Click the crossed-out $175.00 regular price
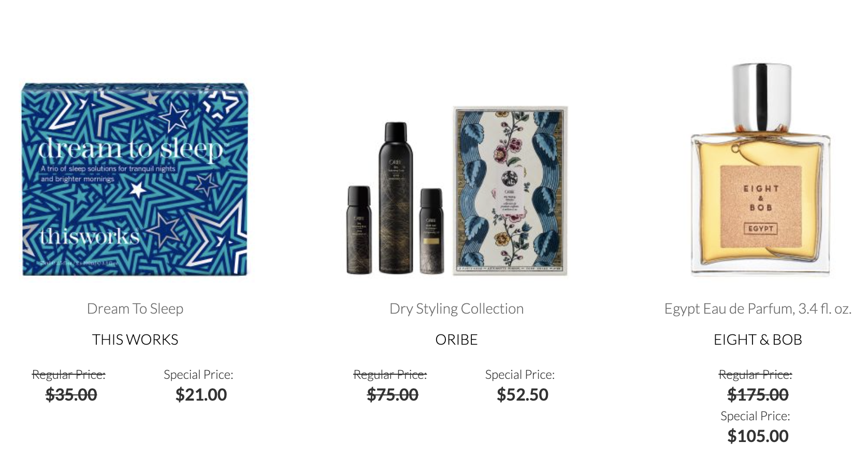868x471 pixels. point(758,394)
